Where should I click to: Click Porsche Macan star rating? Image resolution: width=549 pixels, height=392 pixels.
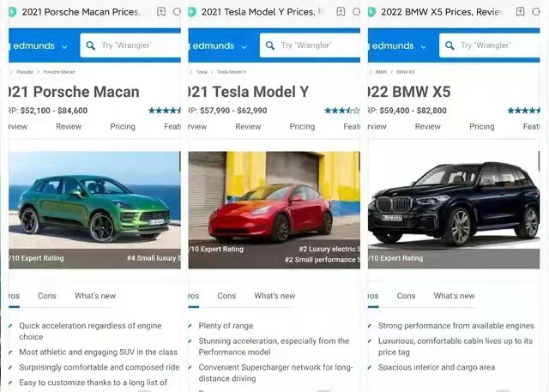(165, 111)
